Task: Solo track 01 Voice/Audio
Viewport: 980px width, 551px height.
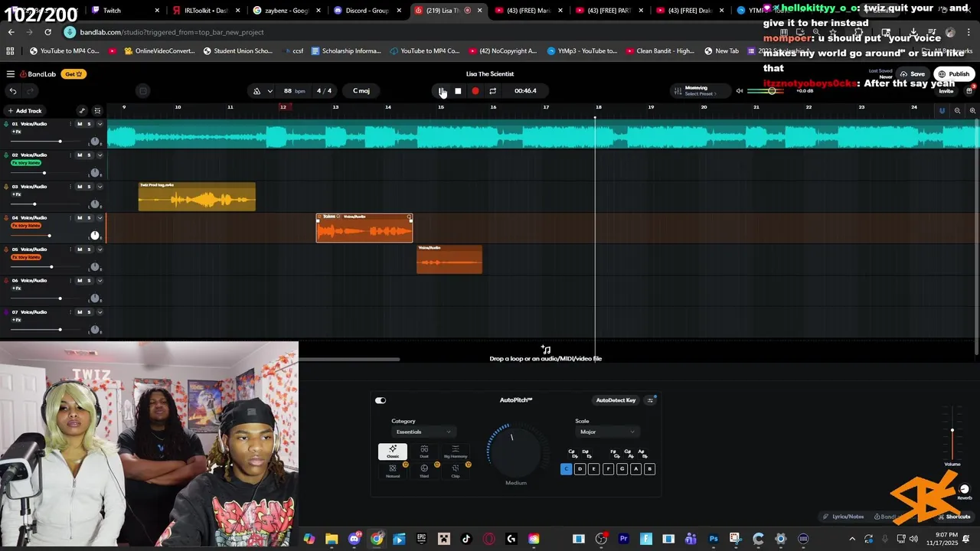Action: (89, 124)
